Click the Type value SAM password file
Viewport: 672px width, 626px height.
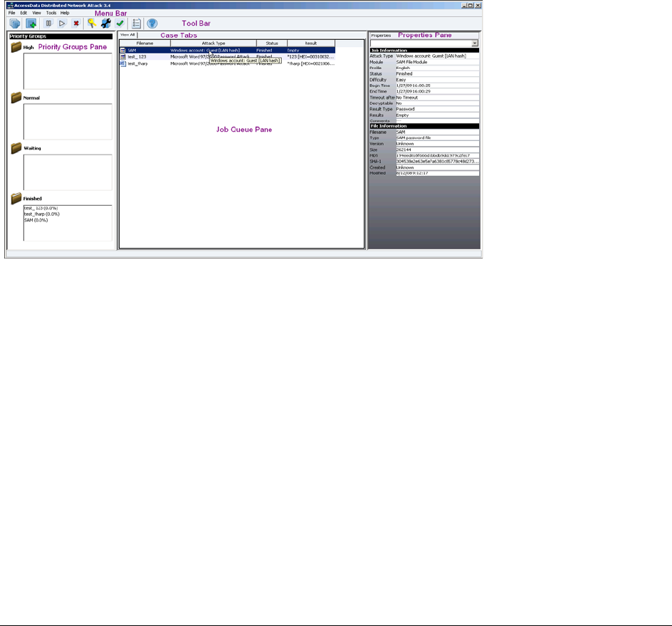437,138
